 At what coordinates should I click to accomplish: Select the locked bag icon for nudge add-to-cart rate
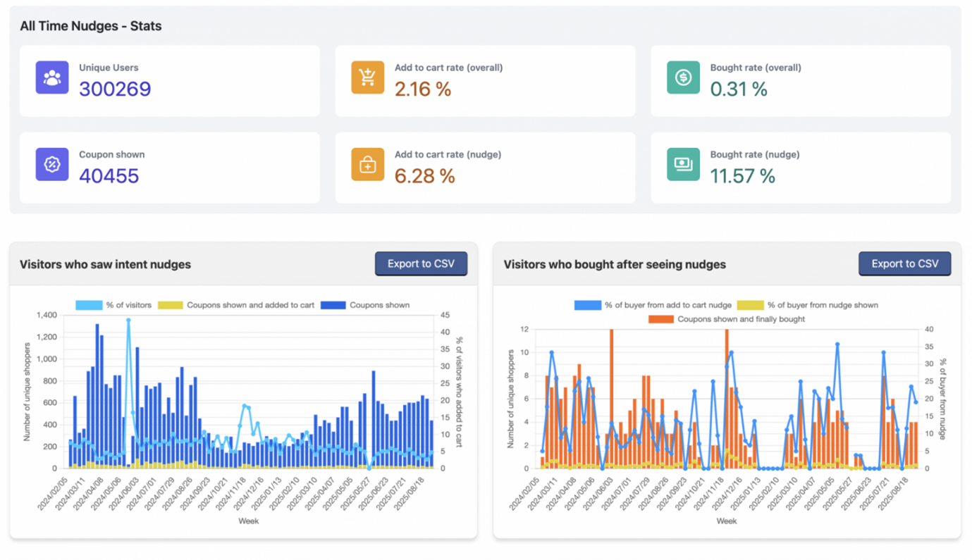click(x=367, y=164)
